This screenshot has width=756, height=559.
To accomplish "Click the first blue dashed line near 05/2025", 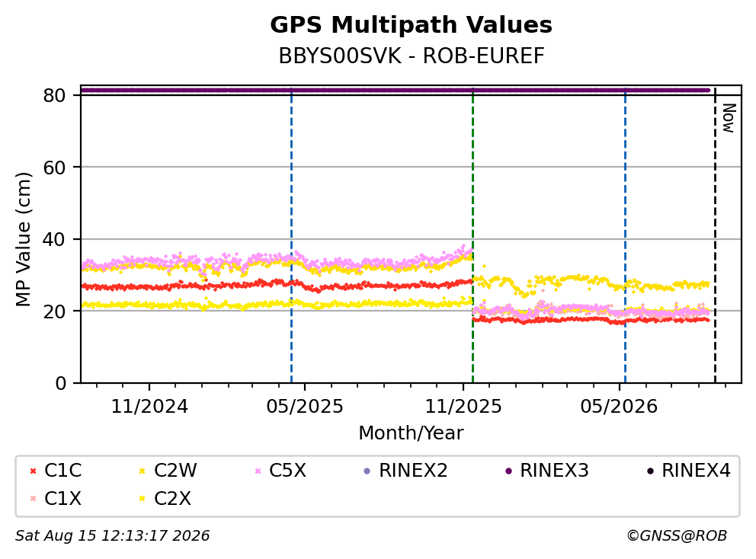I will pos(292,236).
